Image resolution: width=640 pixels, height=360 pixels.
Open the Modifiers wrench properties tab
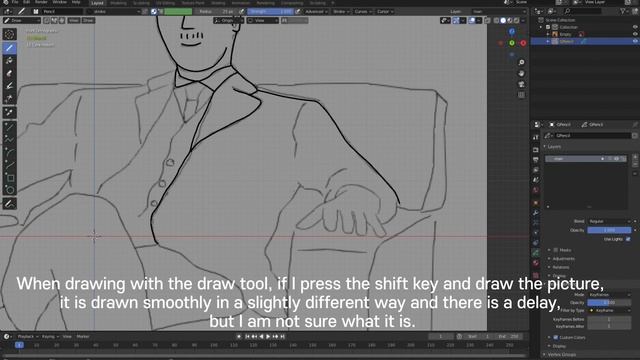tap(536, 213)
